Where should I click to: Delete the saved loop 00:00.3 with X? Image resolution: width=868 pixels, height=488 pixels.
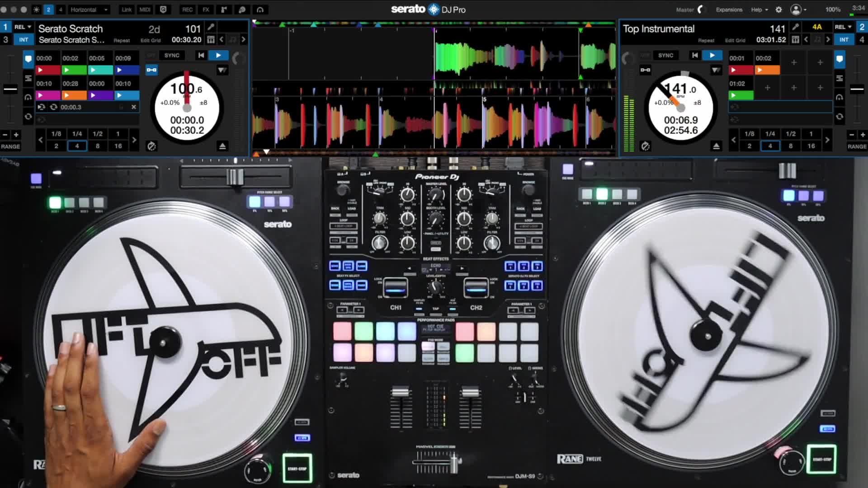click(134, 107)
